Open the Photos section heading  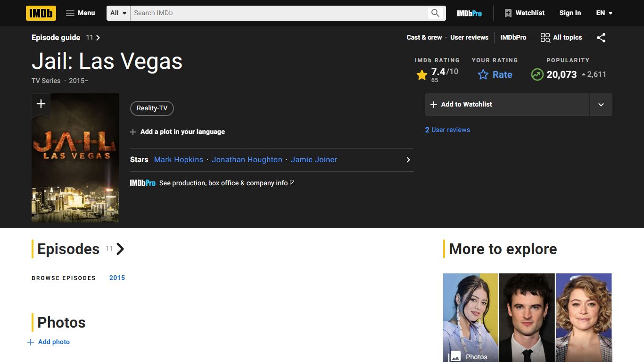[61, 322]
